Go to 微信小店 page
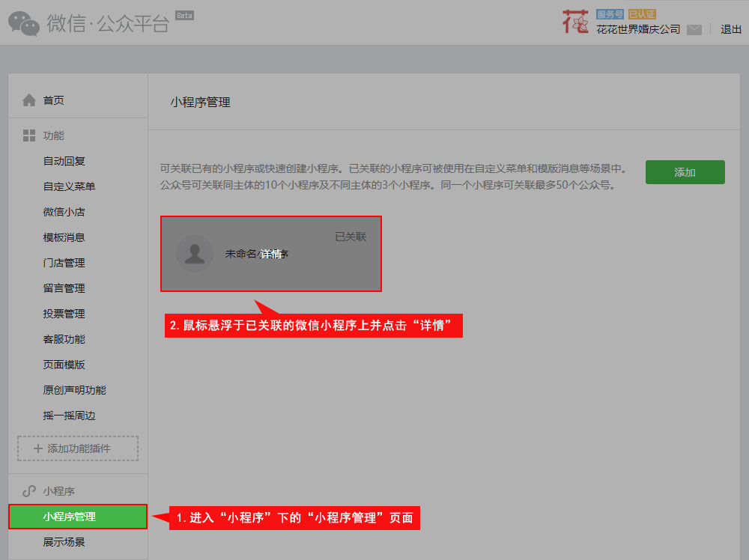 pyautogui.click(x=64, y=212)
